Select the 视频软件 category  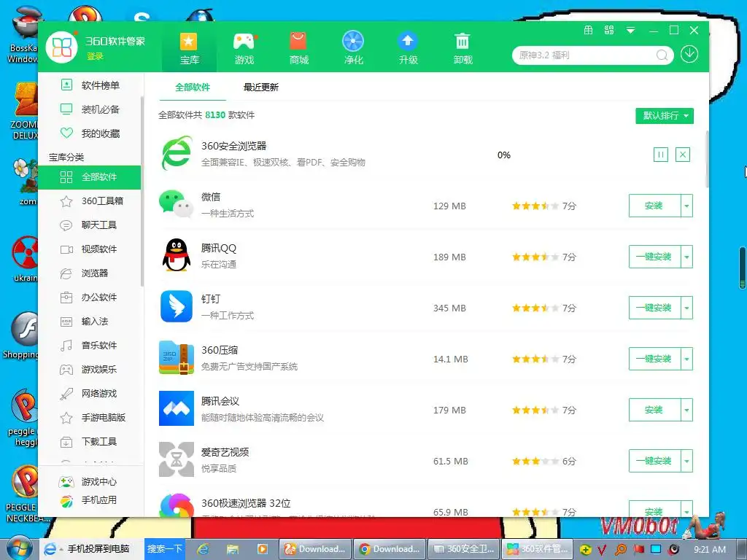pos(90,249)
